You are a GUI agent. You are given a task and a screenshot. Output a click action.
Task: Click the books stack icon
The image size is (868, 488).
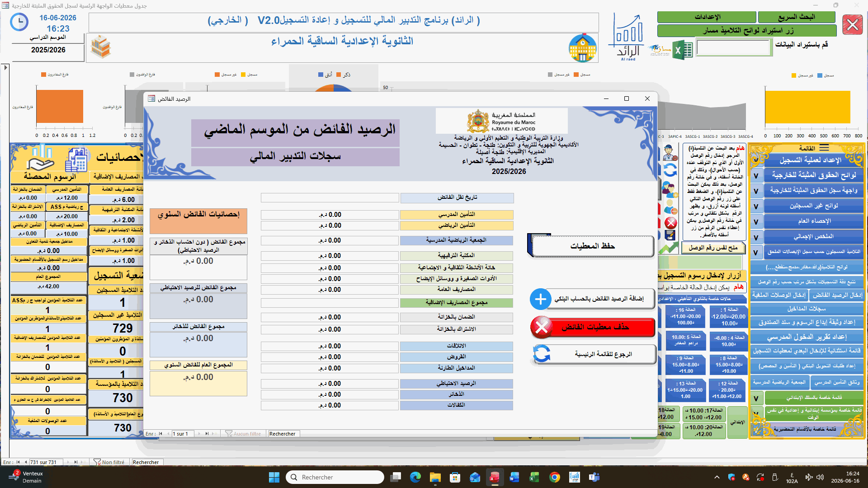pos(100,47)
